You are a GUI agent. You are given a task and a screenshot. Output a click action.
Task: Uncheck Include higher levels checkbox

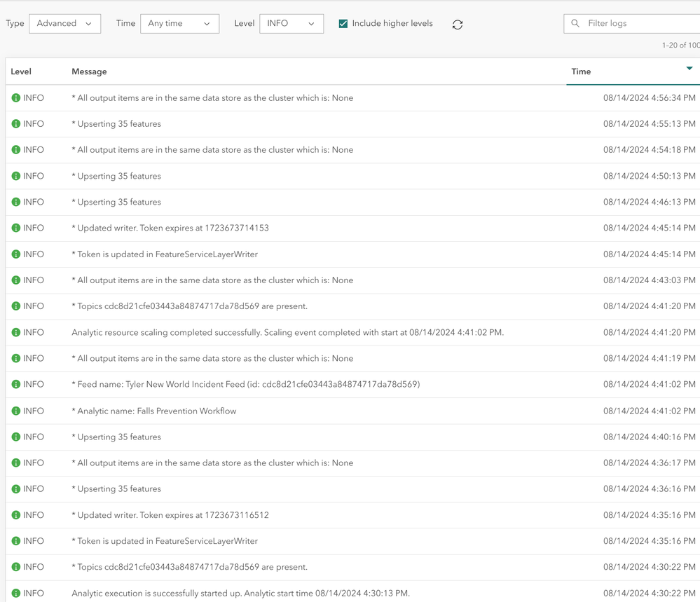pos(343,24)
